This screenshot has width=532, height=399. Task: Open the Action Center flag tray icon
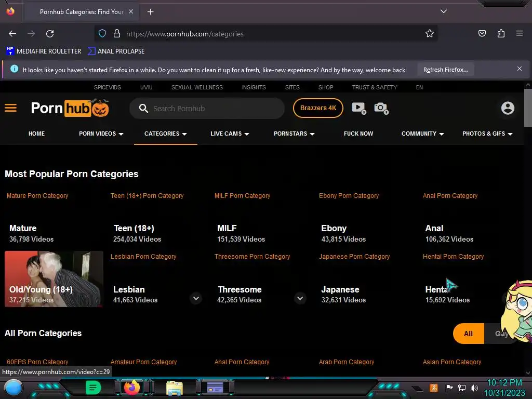(x=449, y=388)
